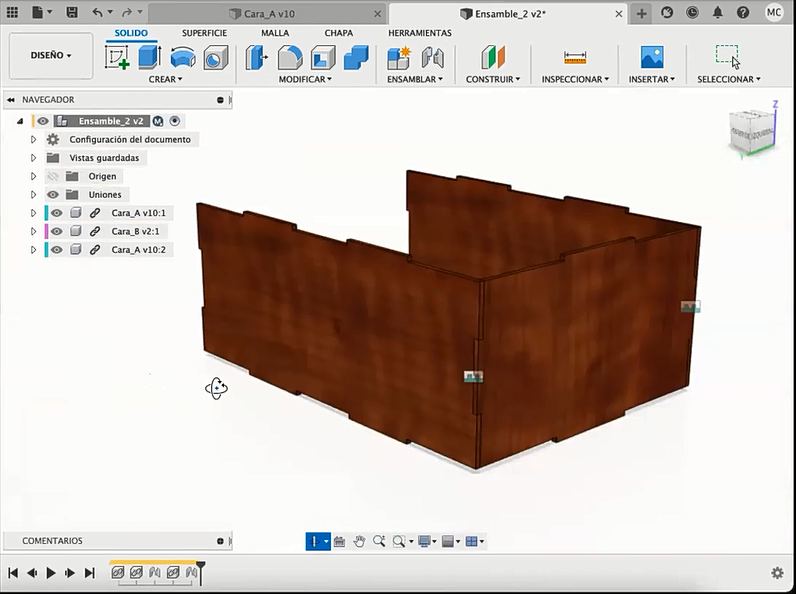Open the File menu icon

click(x=42, y=13)
